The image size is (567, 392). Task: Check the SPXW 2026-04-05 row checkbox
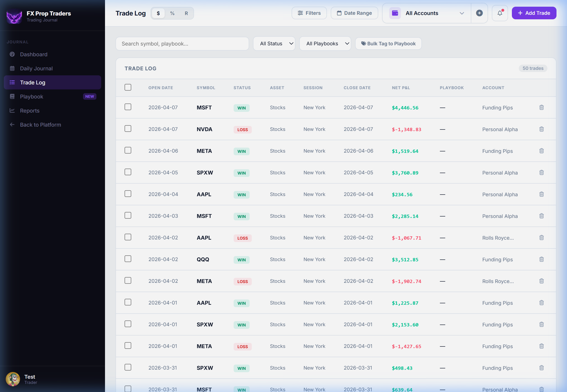point(128,172)
